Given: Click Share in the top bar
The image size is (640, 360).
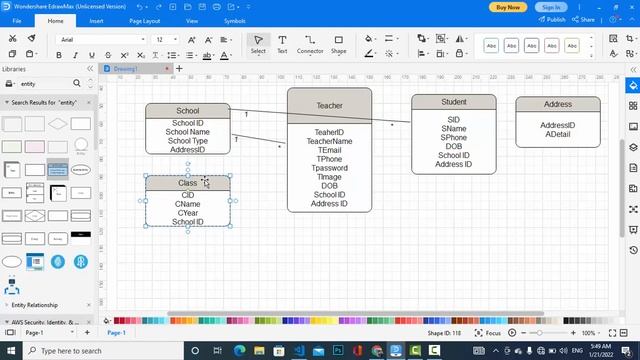Looking at the screenshot, I should point(584,20).
